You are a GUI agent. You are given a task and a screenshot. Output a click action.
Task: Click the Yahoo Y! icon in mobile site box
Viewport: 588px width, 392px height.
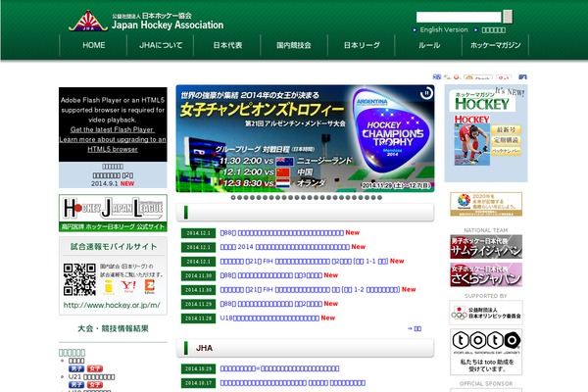coord(128,286)
